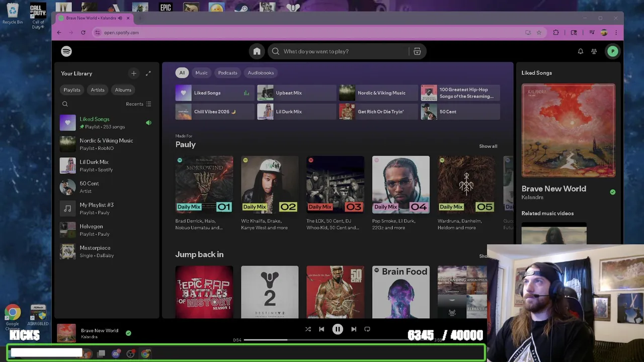Toggle saved check in Liked Songs right panel

(x=612, y=192)
